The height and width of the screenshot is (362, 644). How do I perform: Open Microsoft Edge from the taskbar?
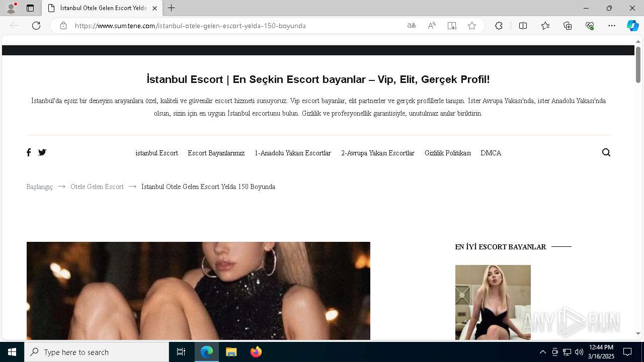coord(207,352)
